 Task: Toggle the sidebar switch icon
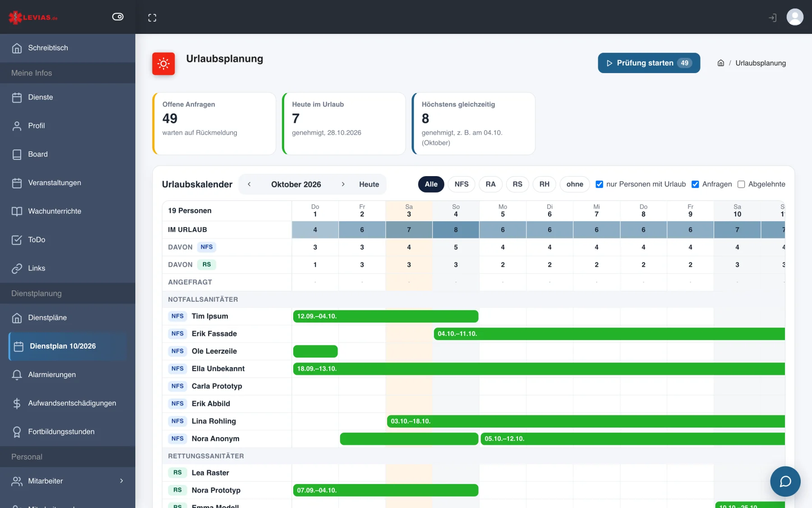click(x=118, y=17)
